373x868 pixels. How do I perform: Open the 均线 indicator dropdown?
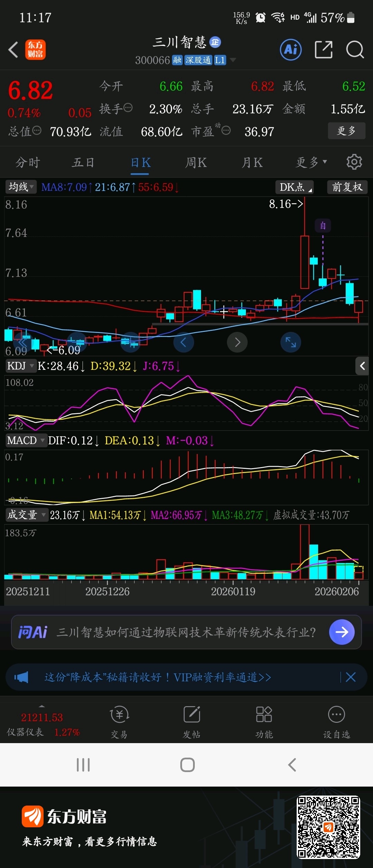tap(21, 187)
